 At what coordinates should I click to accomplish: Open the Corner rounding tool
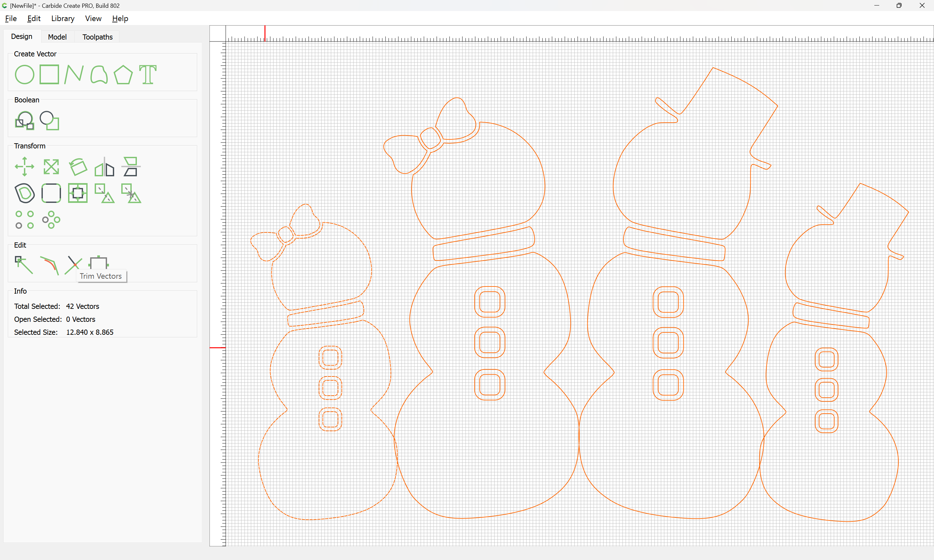pyautogui.click(x=51, y=193)
